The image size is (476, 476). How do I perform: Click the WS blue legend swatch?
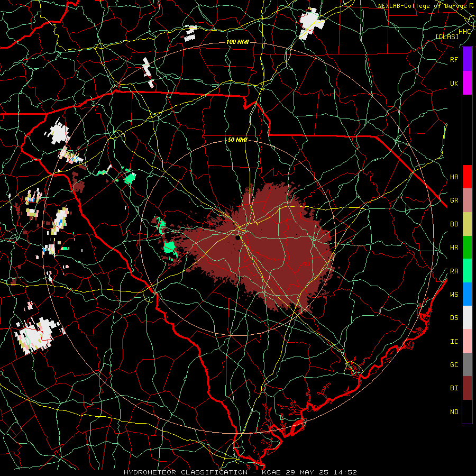pos(467,294)
